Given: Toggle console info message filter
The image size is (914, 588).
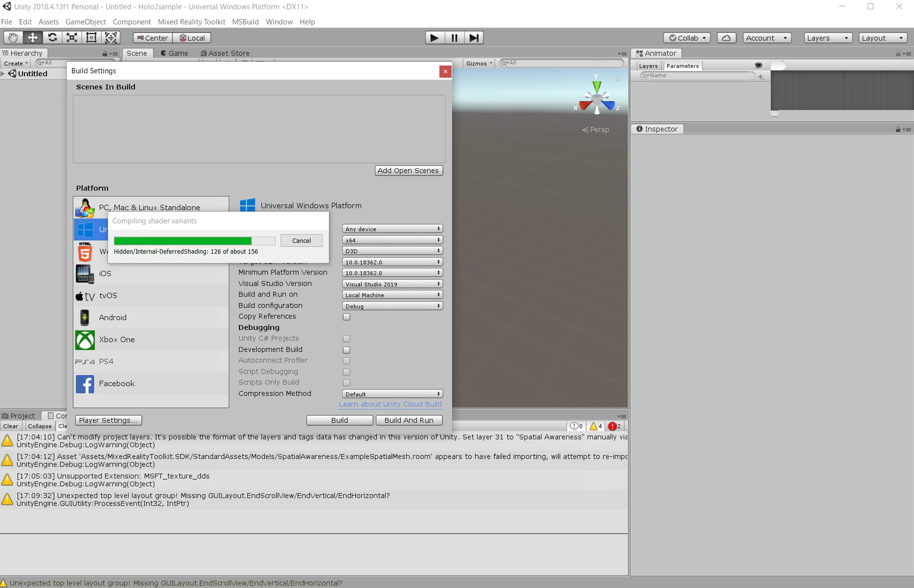Looking at the screenshot, I should pos(577,426).
